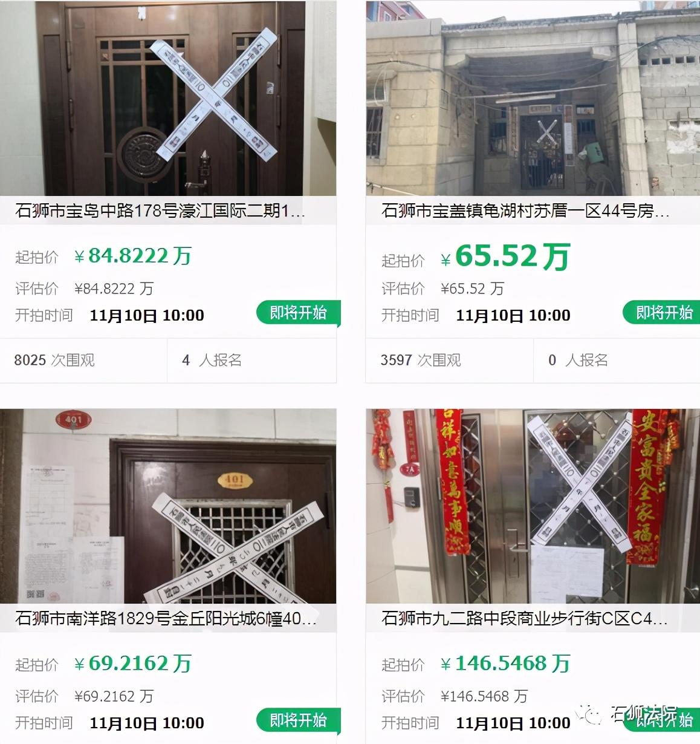This screenshot has height=744, width=700.
Task: Click listing title 石狮市宝盖镇龟湖村苏厝一区44号房
Action: pyautogui.click(x=525, y=210)
